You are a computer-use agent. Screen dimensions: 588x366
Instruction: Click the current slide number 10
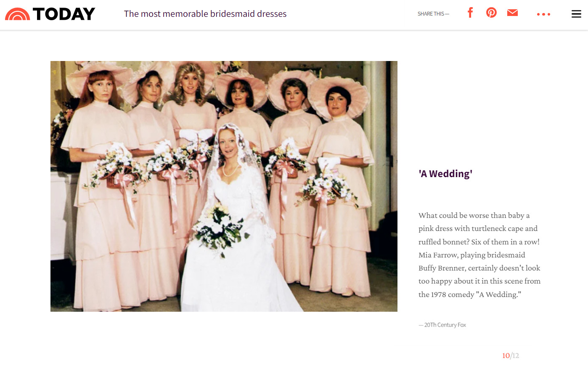pyautogui.click(x=506, y=355)
